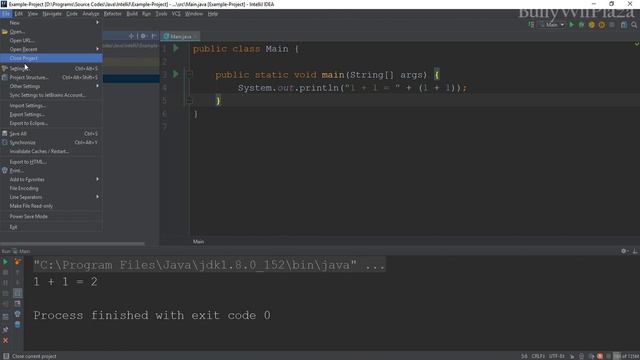Open the Edit menu
640x360 pixels.
[19, 14]
